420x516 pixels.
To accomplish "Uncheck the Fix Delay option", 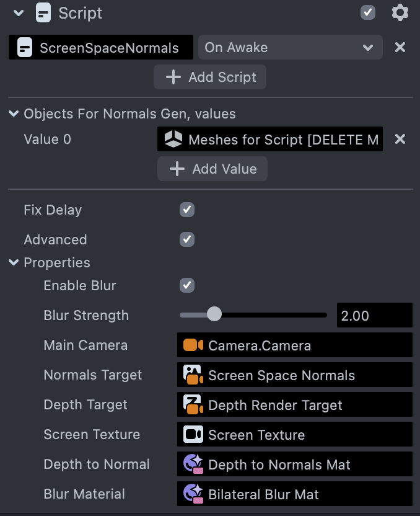I will [x=187, y=210].
